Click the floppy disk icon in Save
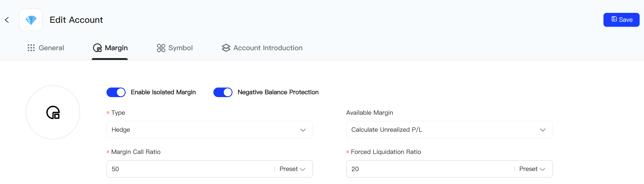 (614, 19)
